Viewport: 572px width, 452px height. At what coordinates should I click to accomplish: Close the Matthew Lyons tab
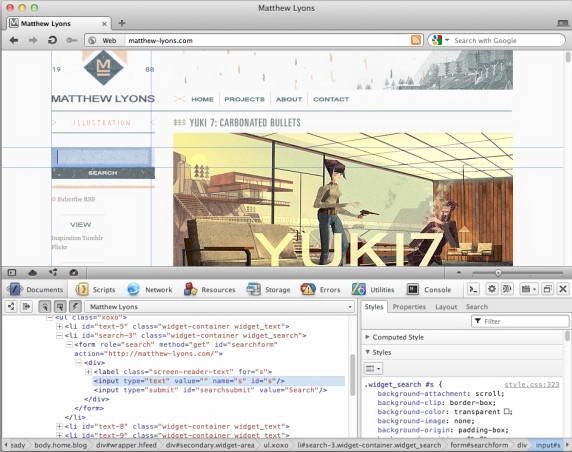[x=104, y=24]
